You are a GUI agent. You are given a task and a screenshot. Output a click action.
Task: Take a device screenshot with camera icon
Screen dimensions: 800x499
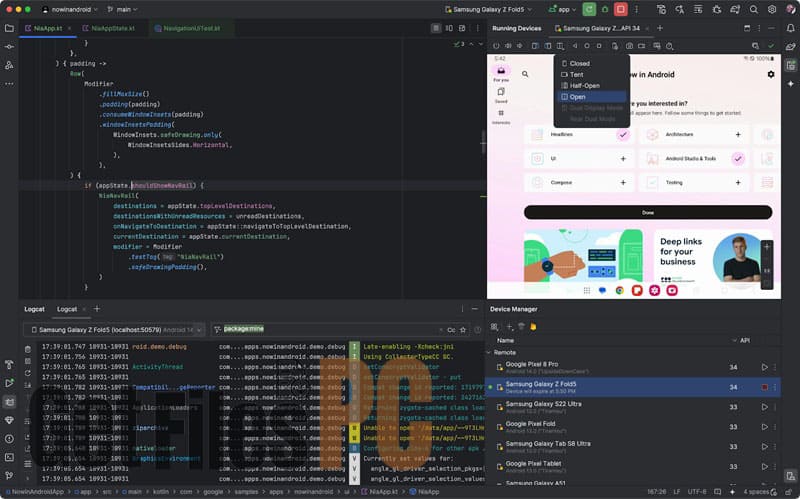[630, 46]
